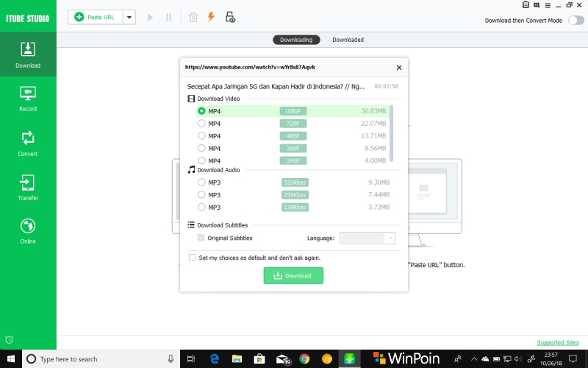The height and width of the screenshot is (368, 588).
Task: Click the clipboard icon in title bar
Action: click(526, 5)
